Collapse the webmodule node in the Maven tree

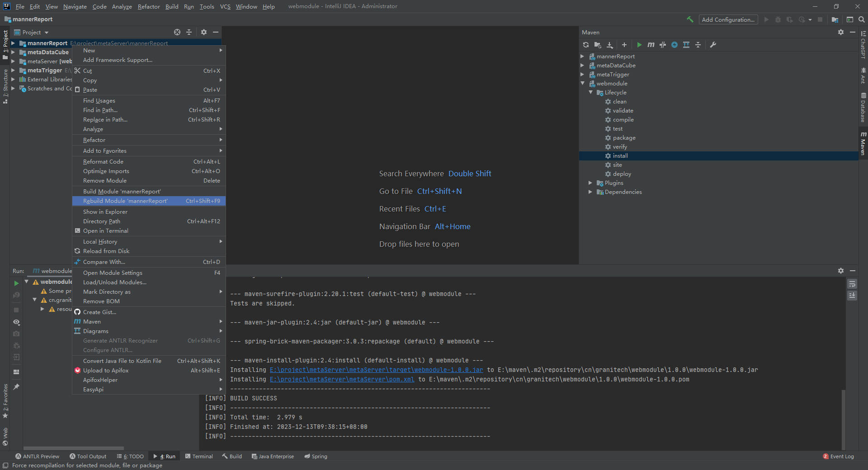pos(582,84)
